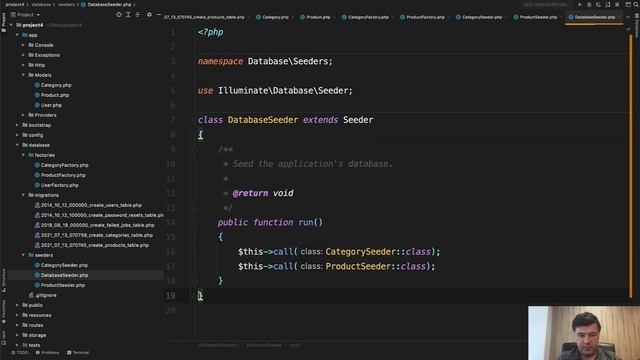The image size is (640, 360).
Task: Open the Database tool window on right edge
Action: tap(637, 25)
